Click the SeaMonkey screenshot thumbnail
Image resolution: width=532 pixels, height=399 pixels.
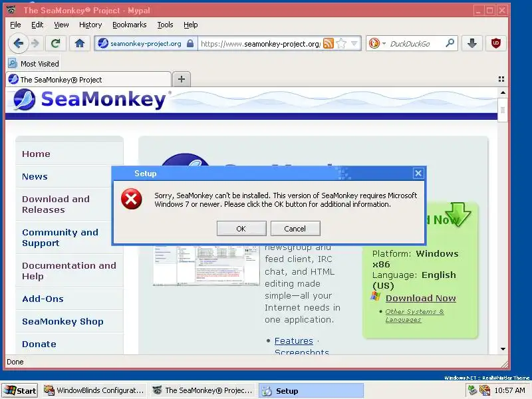click(x=206, y=265)
